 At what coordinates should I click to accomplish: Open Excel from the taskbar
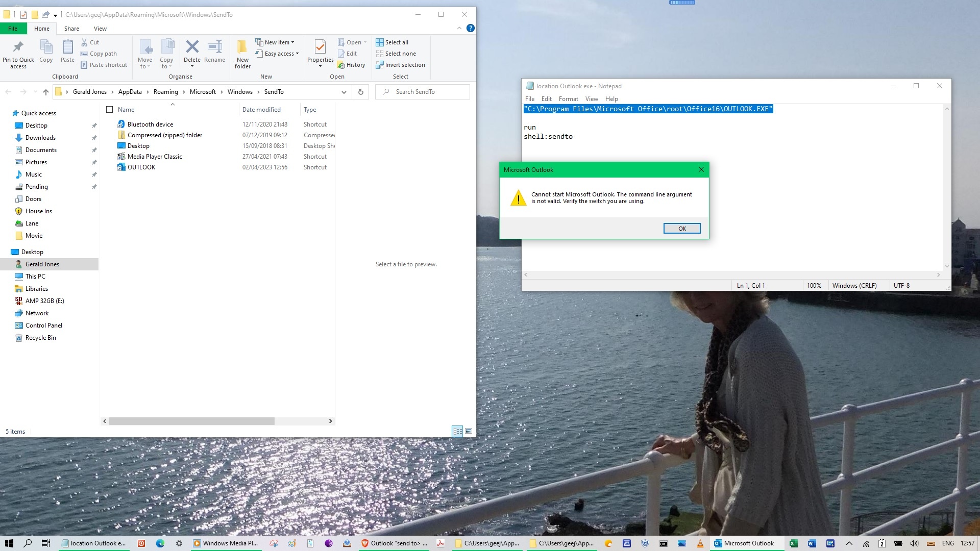[x=793, y=543]
